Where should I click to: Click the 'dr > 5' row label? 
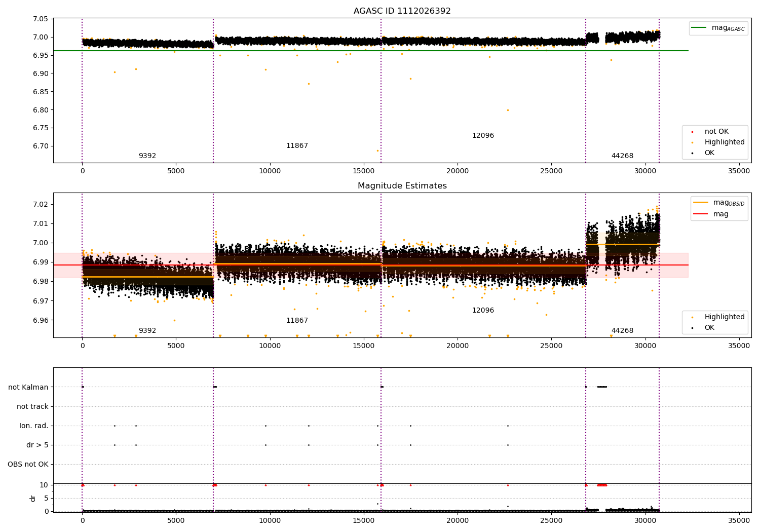pyautogui.click(x=37, y=445)
